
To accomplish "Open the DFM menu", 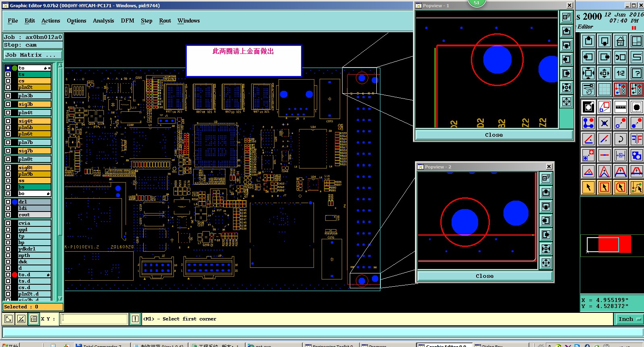I will (128, 21).
